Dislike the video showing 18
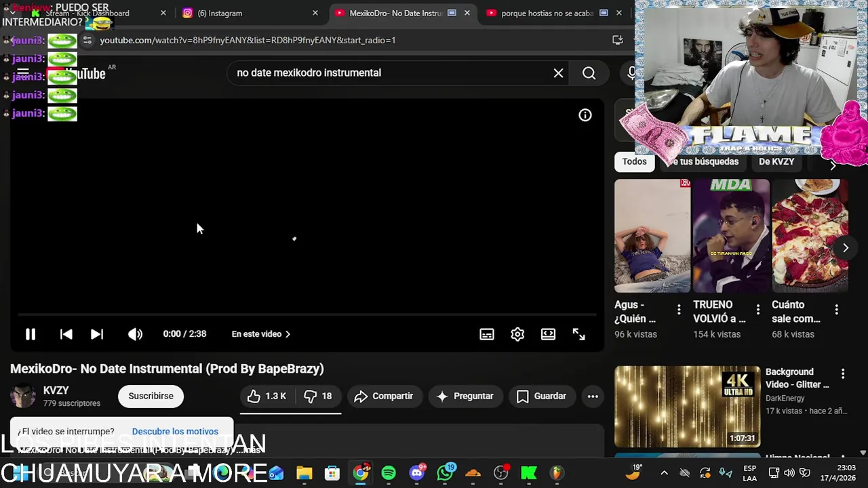 point(318,396)
